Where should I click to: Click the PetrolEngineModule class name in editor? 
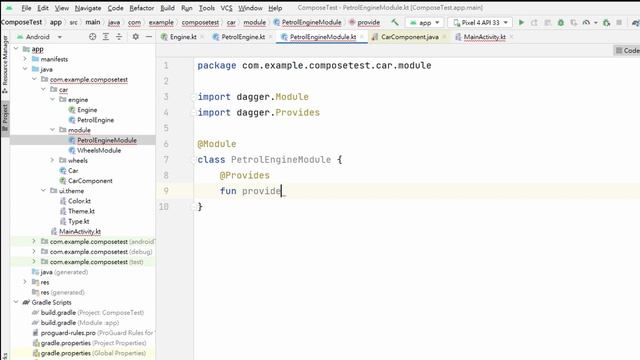(281, 160)
